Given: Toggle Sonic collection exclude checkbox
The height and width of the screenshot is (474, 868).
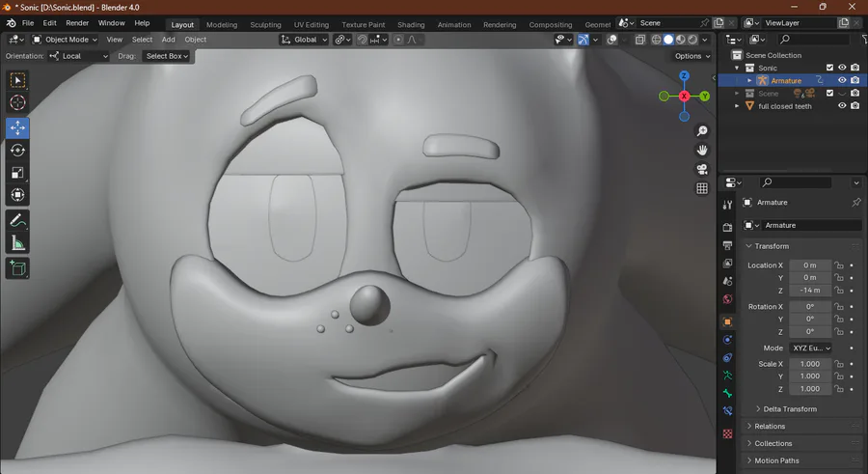Looking at the screenshot, I should coord(829,68).
